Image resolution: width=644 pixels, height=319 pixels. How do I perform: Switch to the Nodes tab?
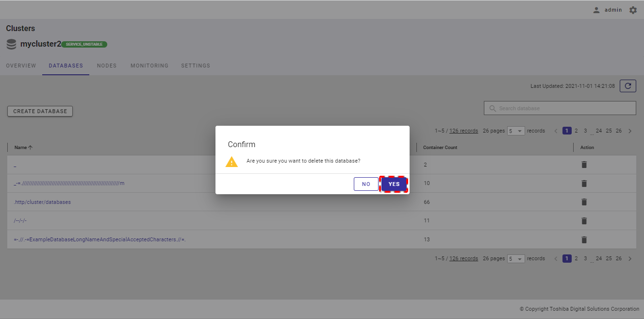tap(107, 66)
